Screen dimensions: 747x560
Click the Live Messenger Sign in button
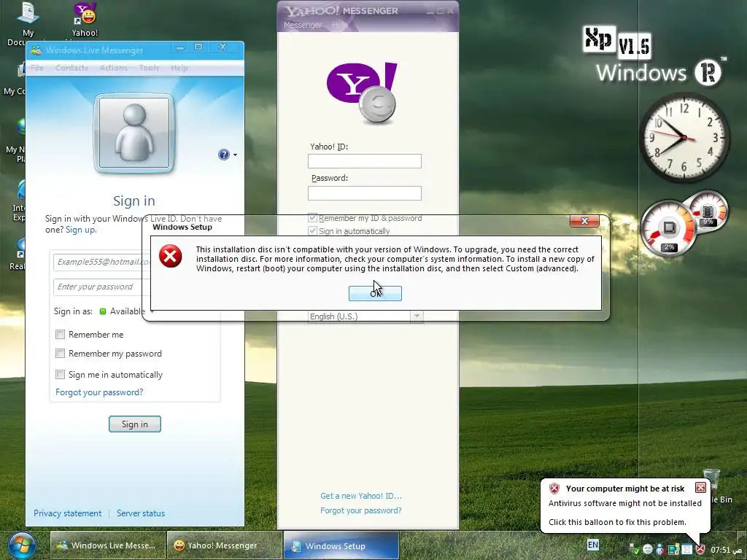click(135, 424)
